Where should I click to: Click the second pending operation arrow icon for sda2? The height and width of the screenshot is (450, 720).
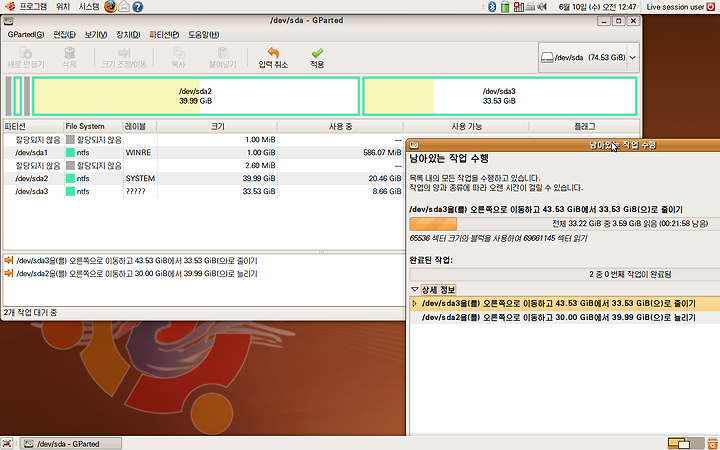tap(9, 273)
